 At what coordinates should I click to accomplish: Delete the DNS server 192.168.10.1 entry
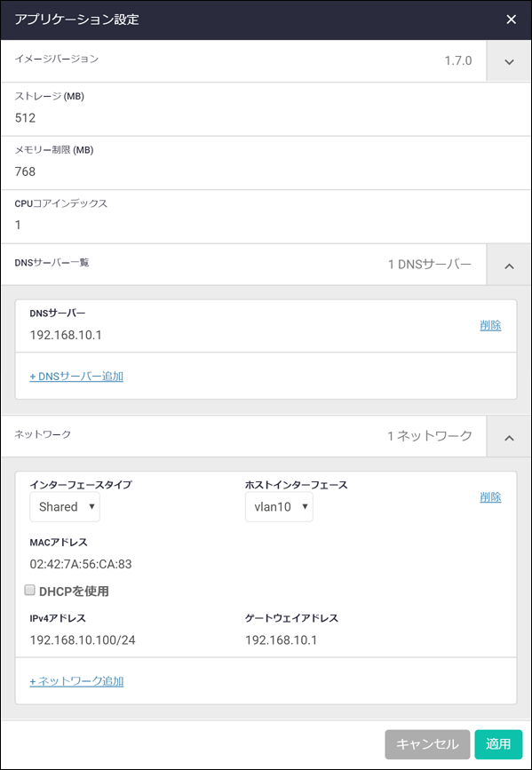(x=490, y=326)
